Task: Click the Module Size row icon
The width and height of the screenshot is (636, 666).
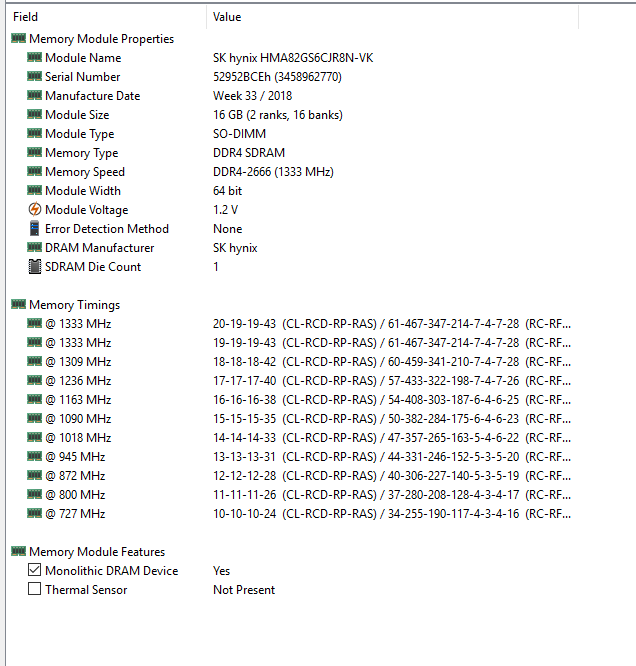Action: [34, 114]
